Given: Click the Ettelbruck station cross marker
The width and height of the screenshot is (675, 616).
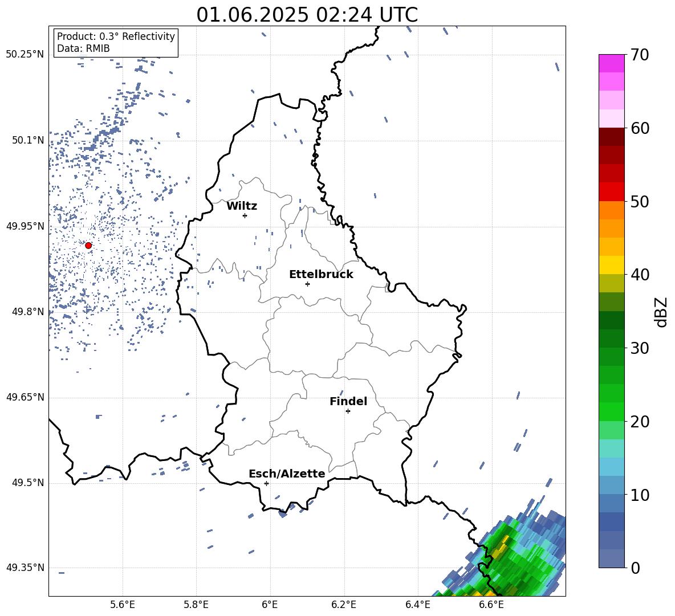Looking at the screenshot, I should pos(307,284).
